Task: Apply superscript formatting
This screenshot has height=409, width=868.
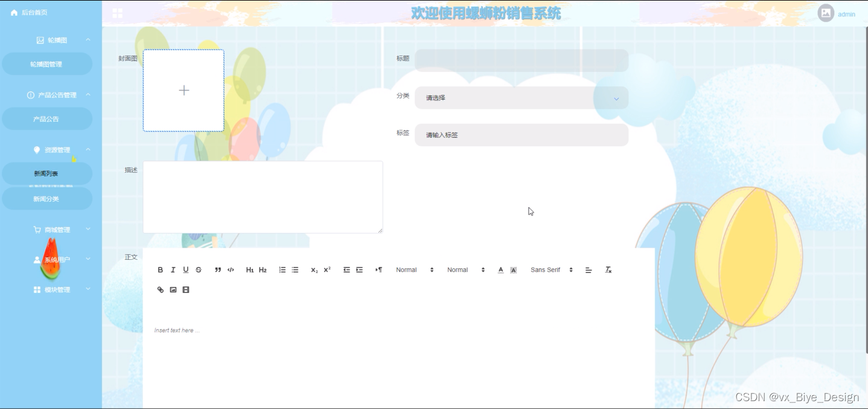Action: pos(327,270)
